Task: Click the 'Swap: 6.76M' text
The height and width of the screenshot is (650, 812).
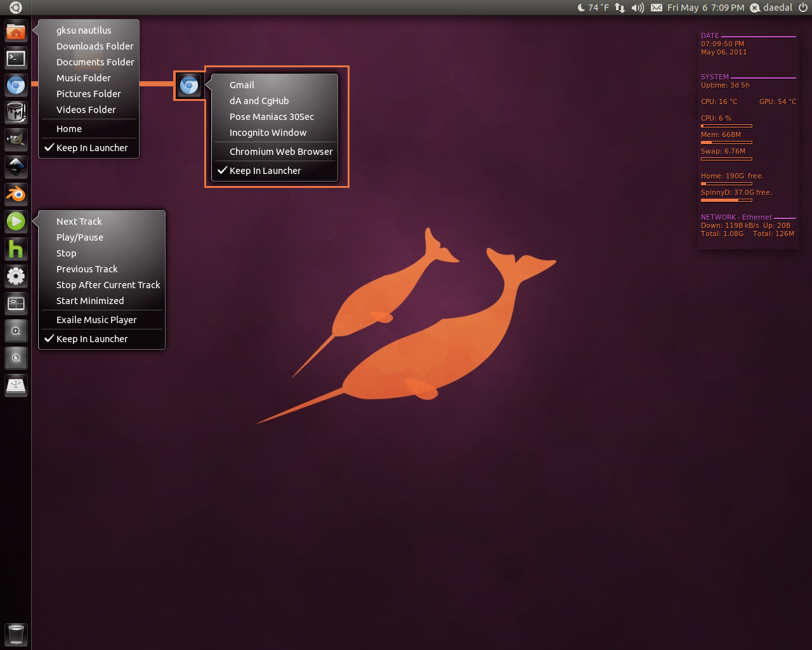Action: tap(723, 151)
